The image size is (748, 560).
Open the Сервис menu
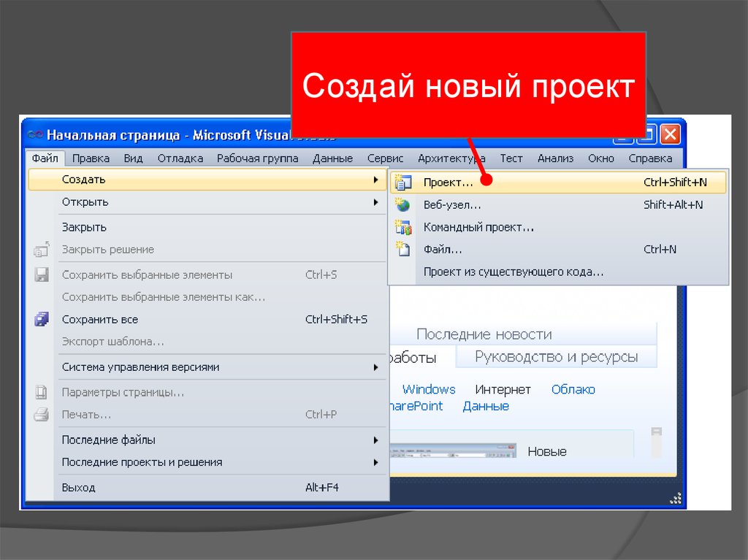385,158
